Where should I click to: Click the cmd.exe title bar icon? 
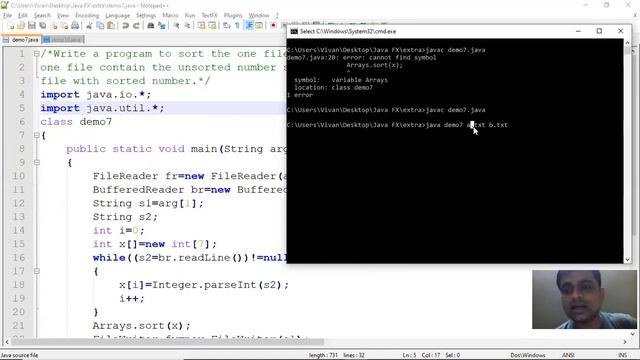click(x=294, y=31)
